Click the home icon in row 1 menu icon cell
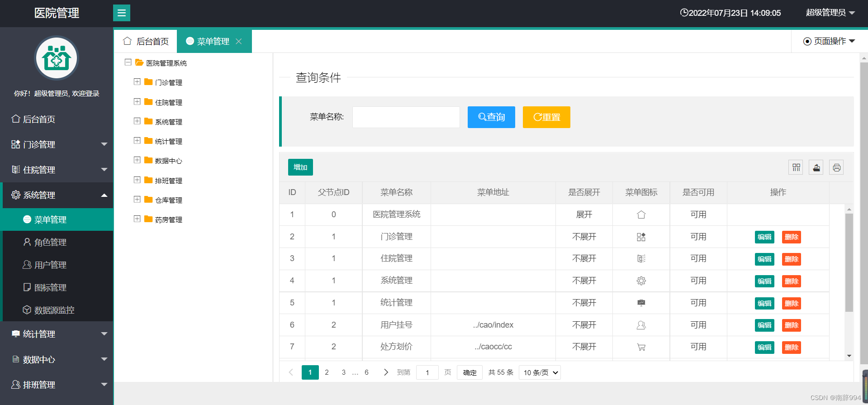The height and width of the screenshot is (405, 868). coord(641,214)
